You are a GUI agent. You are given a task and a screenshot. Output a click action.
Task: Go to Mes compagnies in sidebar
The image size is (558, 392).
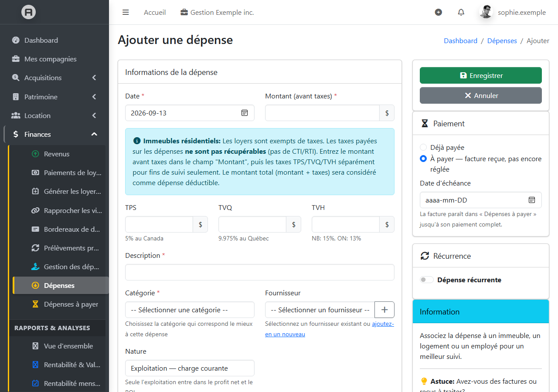pos(54,59)
